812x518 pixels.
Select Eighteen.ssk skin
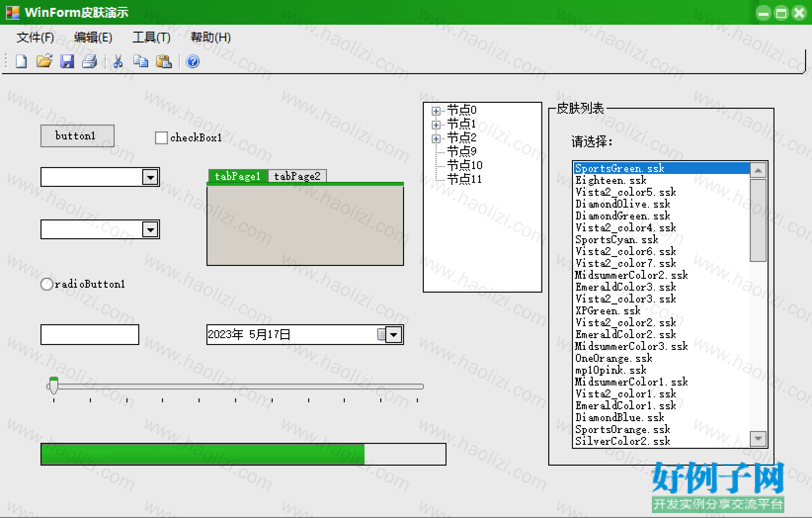click(662, 180)
